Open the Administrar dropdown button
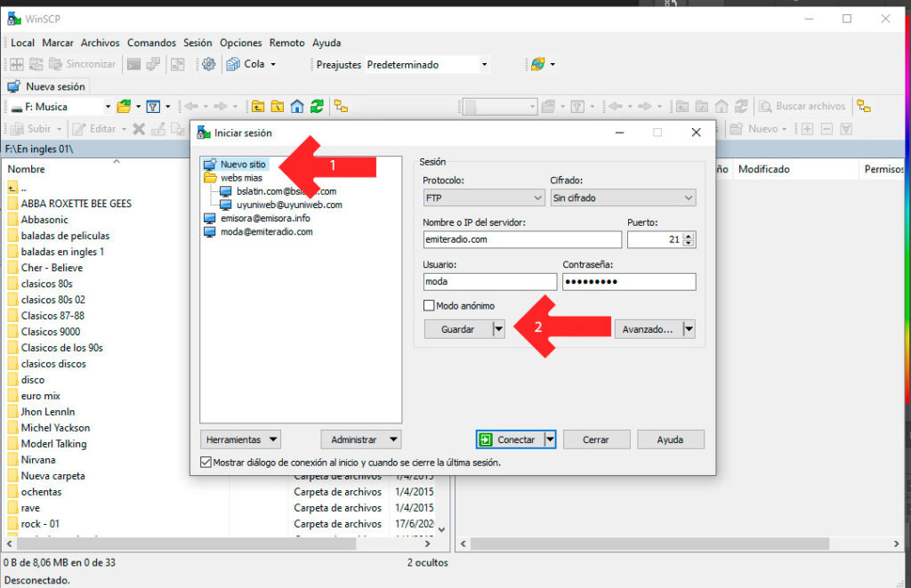The height and width of the screenshot is (588, 911). pyautogui.click(x=361, y=439)
